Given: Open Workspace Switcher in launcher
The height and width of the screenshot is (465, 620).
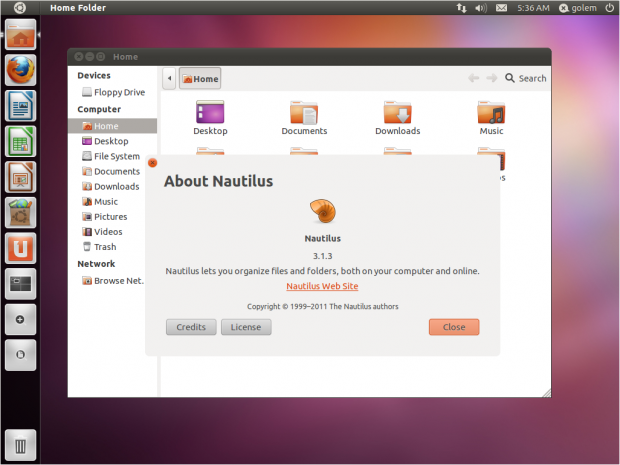Looking at the screenshot, I should 21,284.
